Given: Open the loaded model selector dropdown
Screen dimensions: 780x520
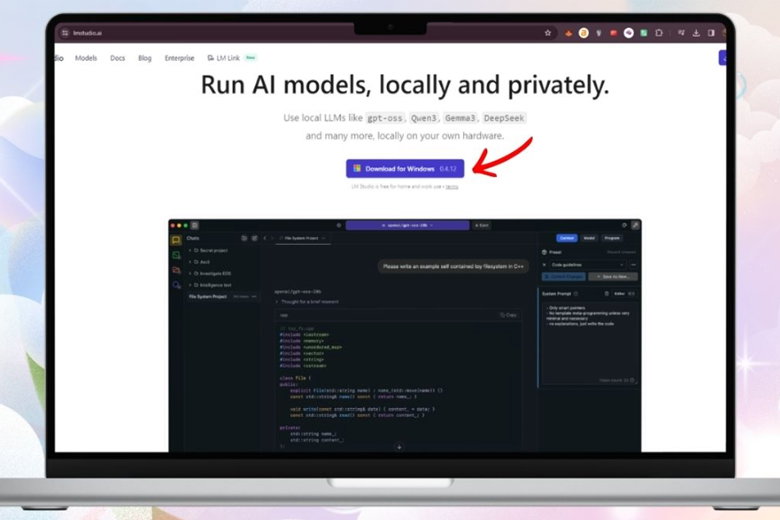Looking at the screenshot, I should tap(407, 225).
